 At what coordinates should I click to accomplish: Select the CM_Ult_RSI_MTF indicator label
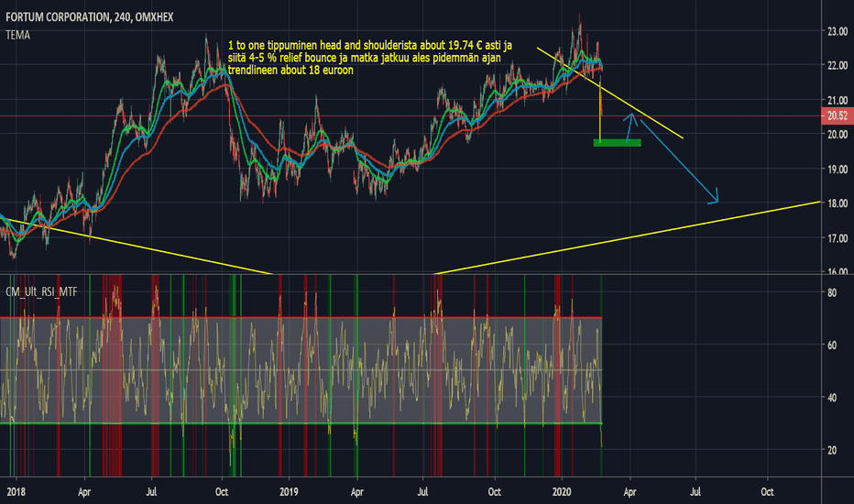coord(41,292)
